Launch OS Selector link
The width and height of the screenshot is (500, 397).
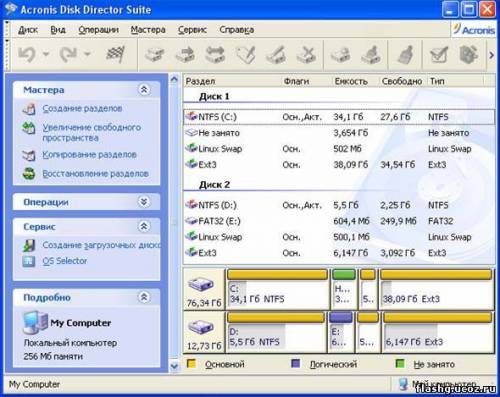pyautogui.click(x=65, y=261)
